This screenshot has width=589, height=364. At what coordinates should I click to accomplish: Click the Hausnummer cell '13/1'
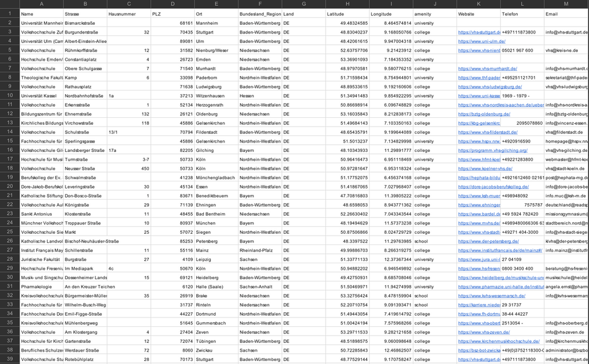coord(129,132)
